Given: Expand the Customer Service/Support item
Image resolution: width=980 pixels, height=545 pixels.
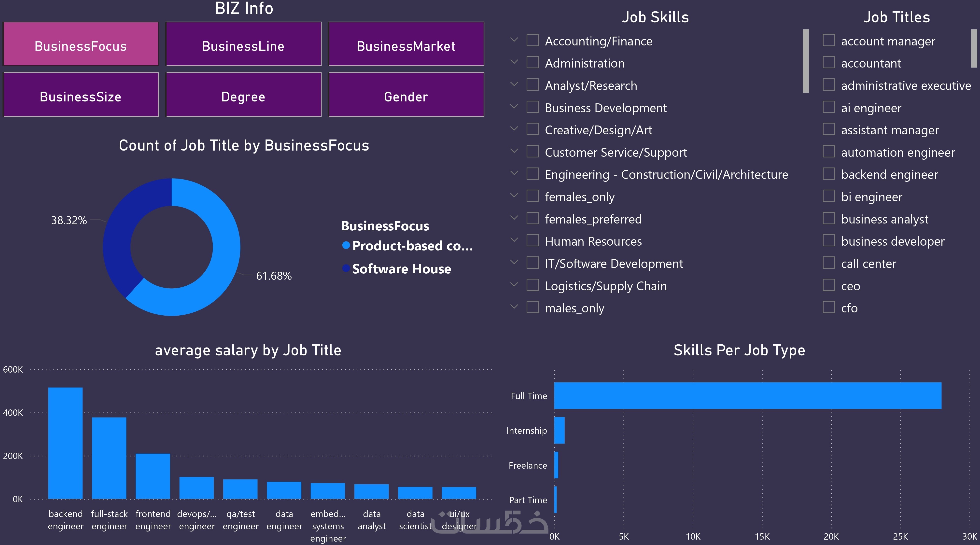Looking at the screenshot, I should [514, 151].
